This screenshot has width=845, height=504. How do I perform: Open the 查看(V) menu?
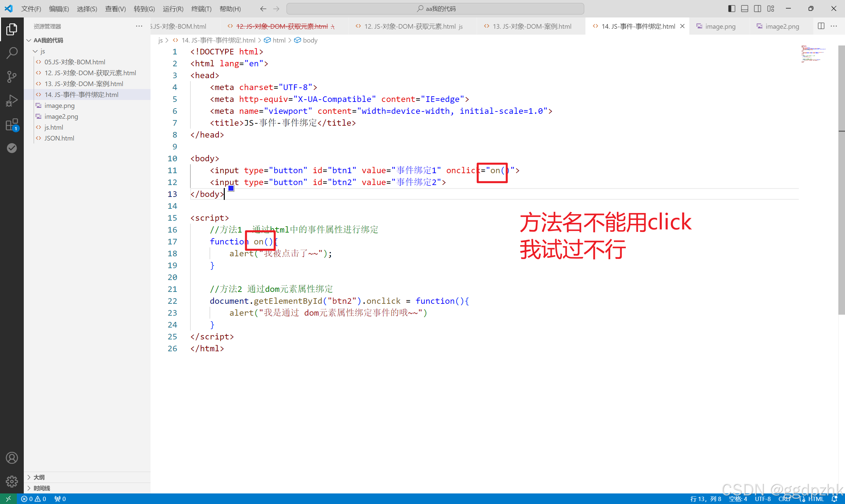tap(116, 9)
